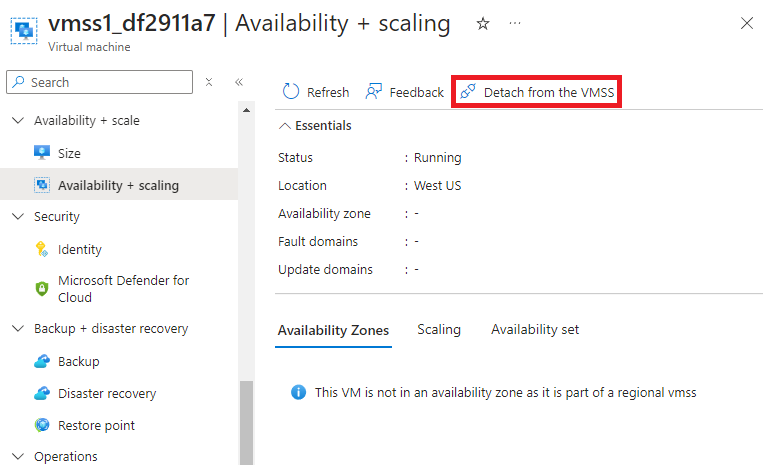Viewport: 770px width, 465px height.
Task: Click the Refresh circular arrow icon
Action: pos(291,91)
